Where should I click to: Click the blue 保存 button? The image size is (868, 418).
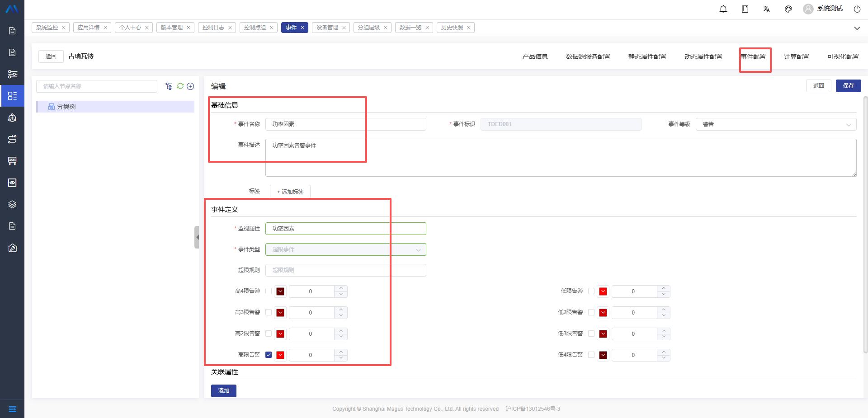(848, 86)
